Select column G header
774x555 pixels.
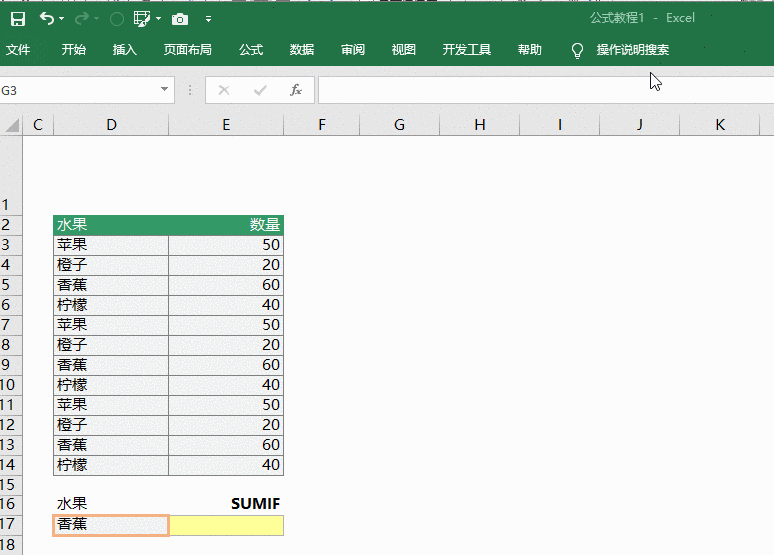pyautogui.click(x=399, y=125)
